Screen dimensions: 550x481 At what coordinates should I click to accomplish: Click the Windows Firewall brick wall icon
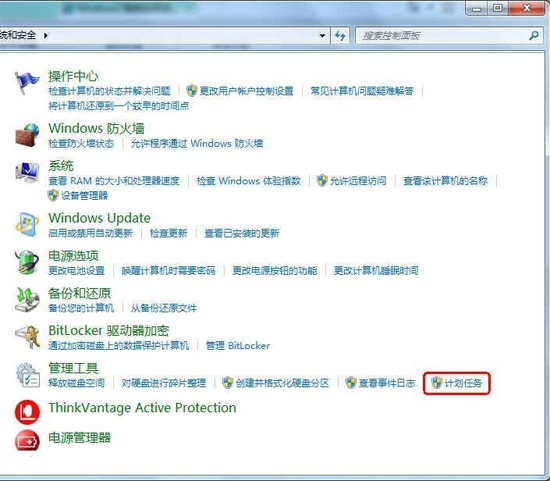27,135
